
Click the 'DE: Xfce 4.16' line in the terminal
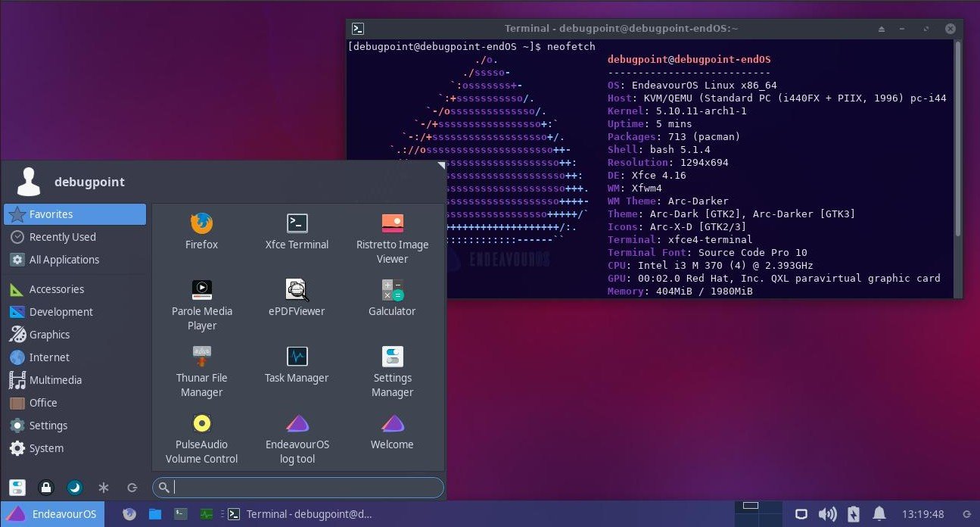click(x=647, y=176)
